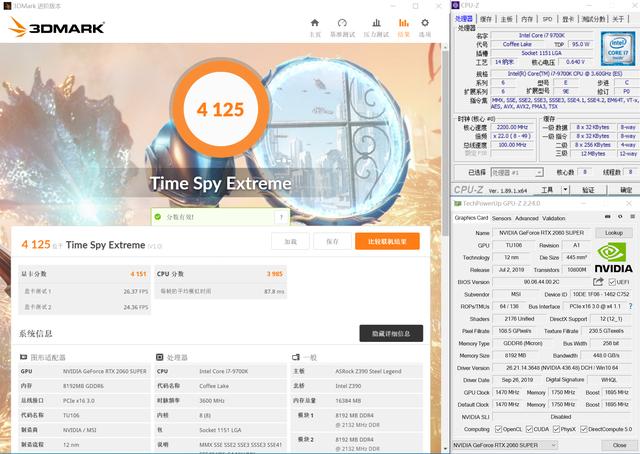
Task: Click the orange 4 125 score circle
Action: [x=220, y=109]
